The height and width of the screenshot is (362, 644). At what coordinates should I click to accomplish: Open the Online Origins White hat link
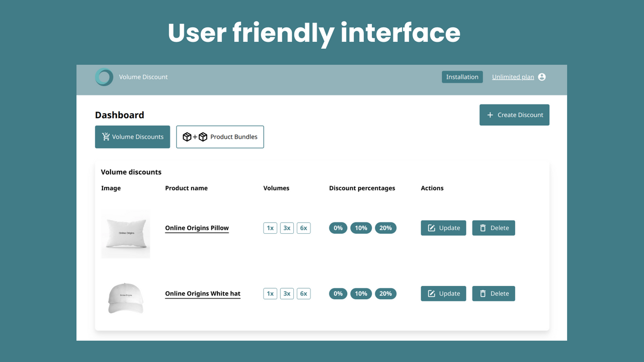click(203, 293)
